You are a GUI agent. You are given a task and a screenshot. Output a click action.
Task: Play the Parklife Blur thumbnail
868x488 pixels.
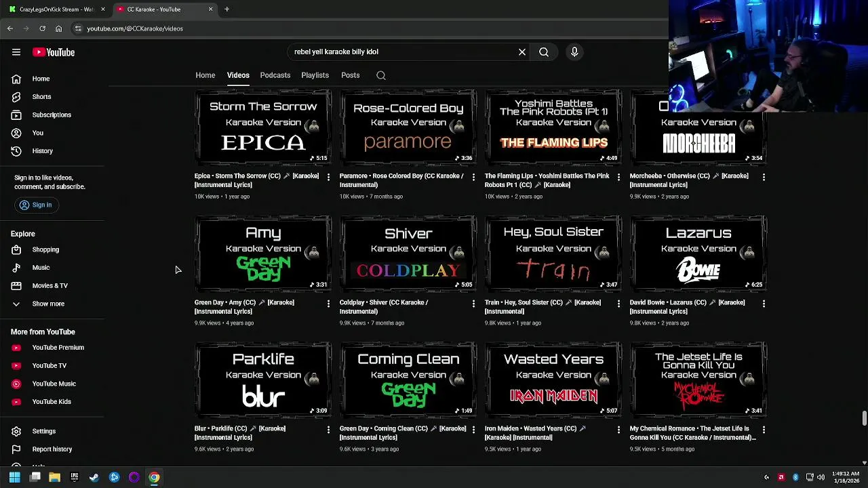click(x=263, y=380)
